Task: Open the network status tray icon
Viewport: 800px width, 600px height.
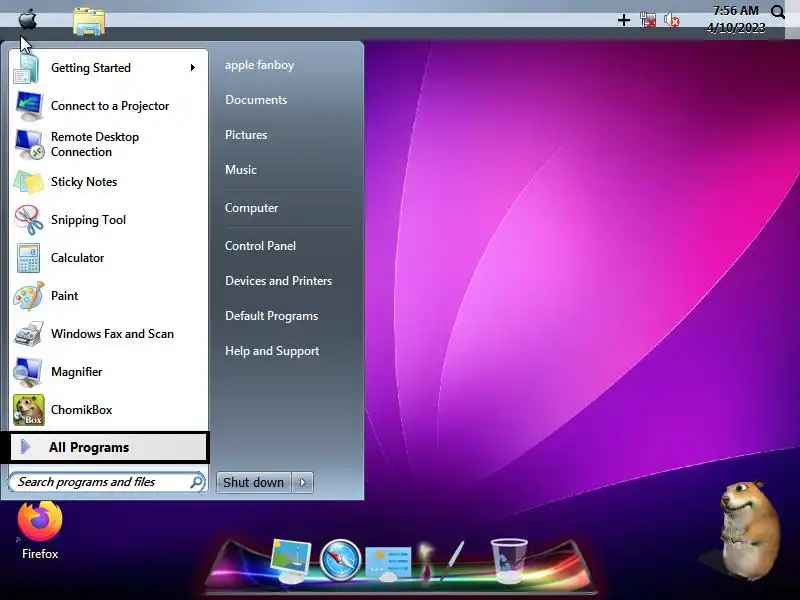Action: pos(648,20)
